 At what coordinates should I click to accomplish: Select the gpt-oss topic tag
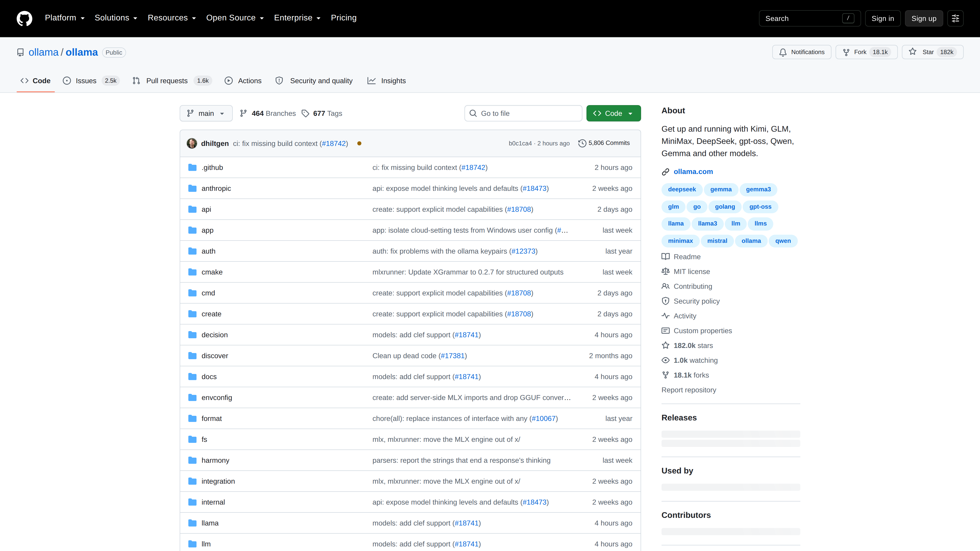(760, 206)
